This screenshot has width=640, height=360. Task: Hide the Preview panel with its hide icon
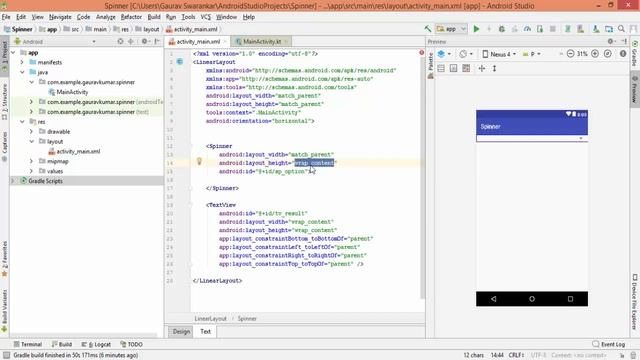click(x=624, y=42)
